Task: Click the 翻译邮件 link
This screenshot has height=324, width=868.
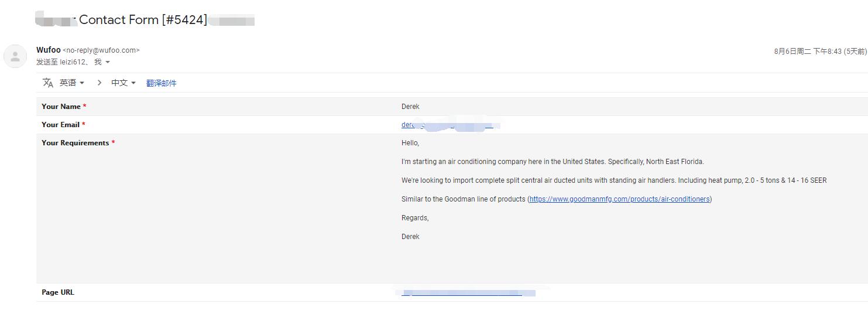Action: (161, 83)
